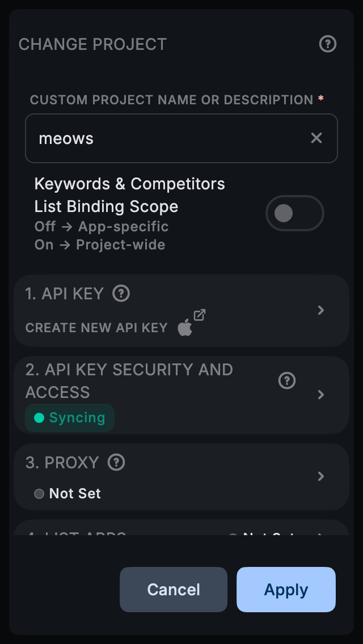The width and height of the screenshot is (363, 644).
Task: Select the '3. PROXY' section heading
Action: pos(62,463)
